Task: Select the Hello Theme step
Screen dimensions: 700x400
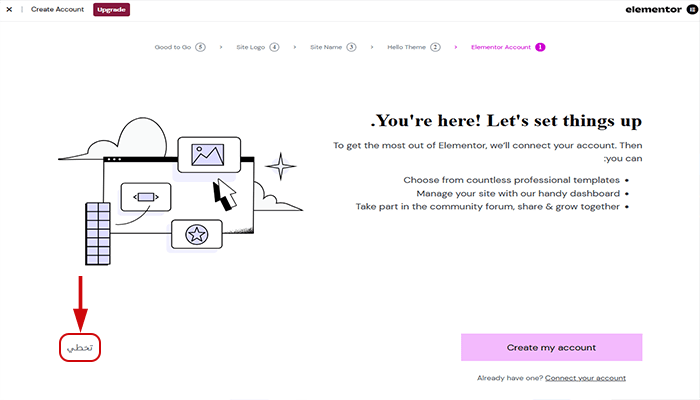Action: coord(408,46)
